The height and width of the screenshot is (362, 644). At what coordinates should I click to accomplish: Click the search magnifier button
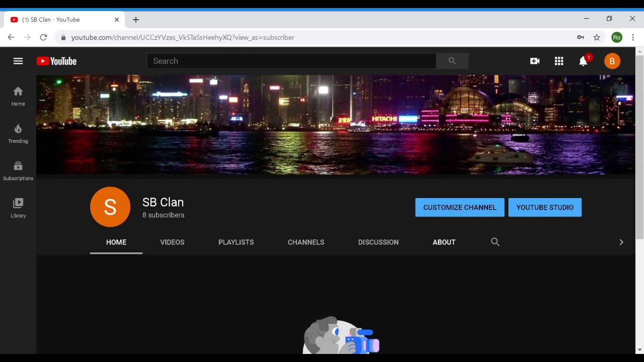452,61
